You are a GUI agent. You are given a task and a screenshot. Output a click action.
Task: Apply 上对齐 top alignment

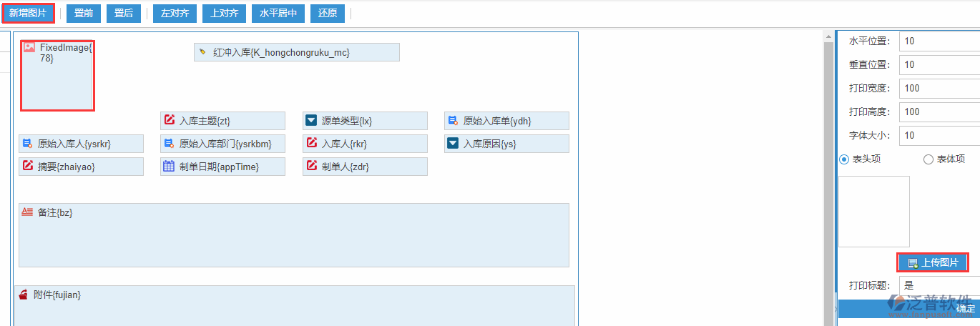click(225, 14)
